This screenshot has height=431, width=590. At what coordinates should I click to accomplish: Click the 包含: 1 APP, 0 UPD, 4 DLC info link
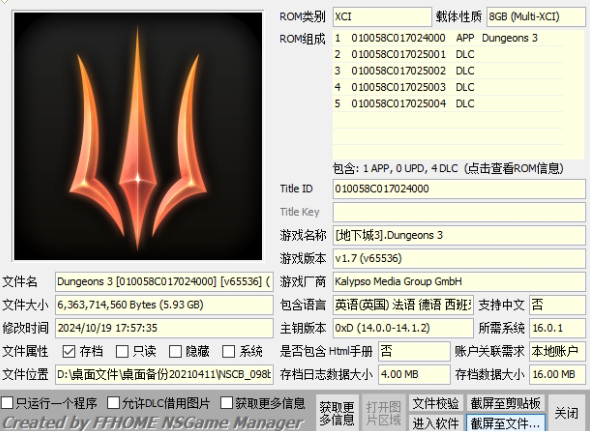tap(448, 168)
